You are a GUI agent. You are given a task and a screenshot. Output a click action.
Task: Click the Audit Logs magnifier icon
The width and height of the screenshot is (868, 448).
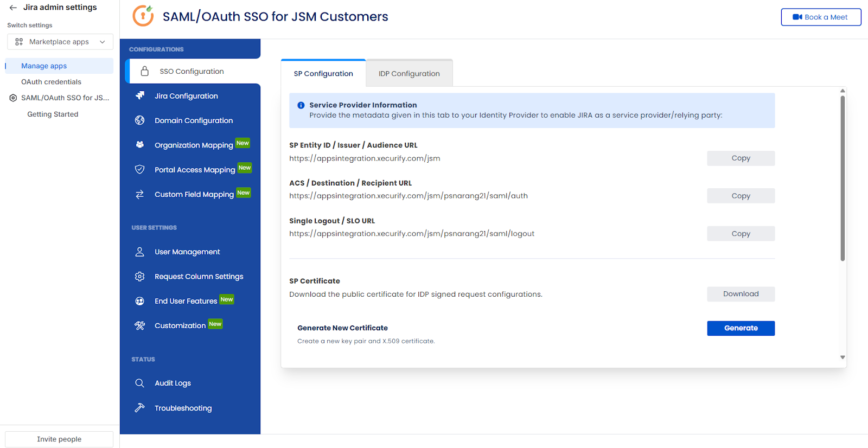coord(140,383)
